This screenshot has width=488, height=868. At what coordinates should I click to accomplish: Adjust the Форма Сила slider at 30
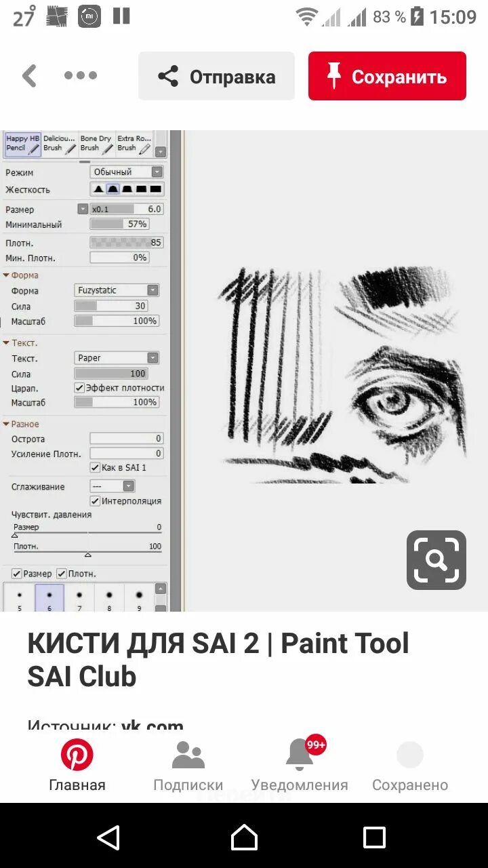(x=110, y=307)
